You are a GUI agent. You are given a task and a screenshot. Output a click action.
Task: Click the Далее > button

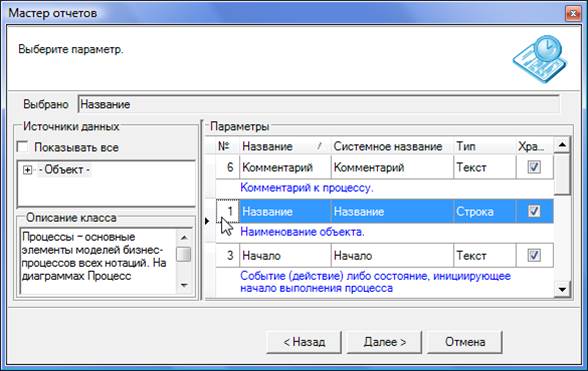pos(384,342)
